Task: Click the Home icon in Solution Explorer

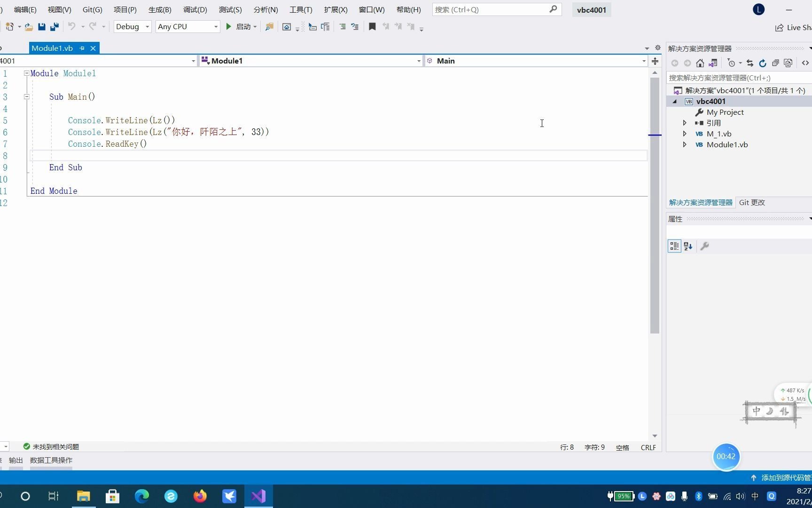Action: click(x=700, y=63)
